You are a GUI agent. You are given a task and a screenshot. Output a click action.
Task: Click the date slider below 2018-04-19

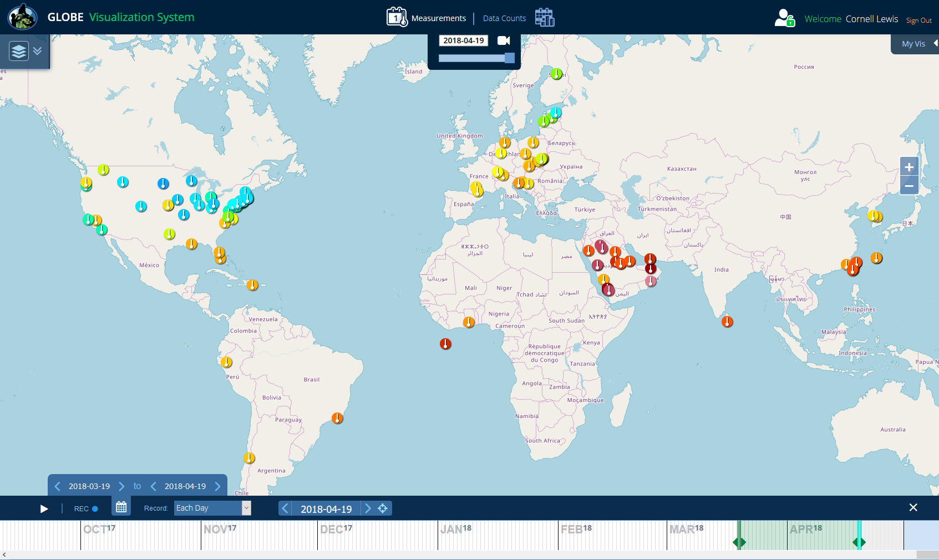point(476,58)
